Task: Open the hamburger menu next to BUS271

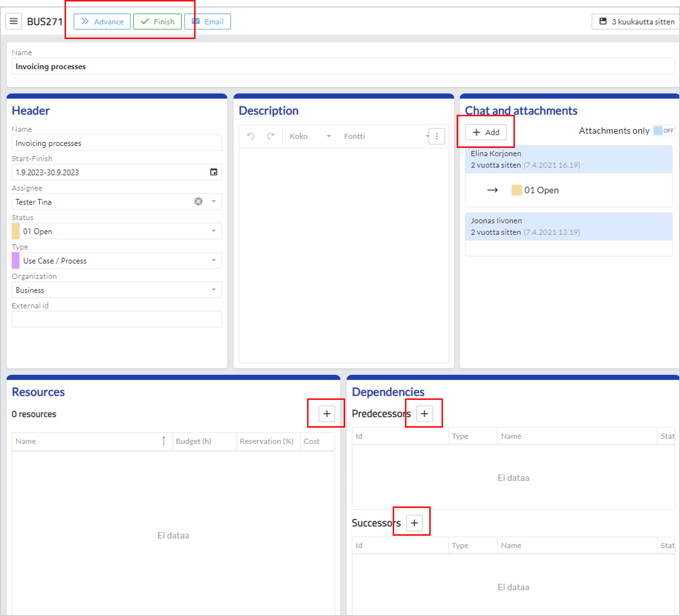Action: click(13, 21)
